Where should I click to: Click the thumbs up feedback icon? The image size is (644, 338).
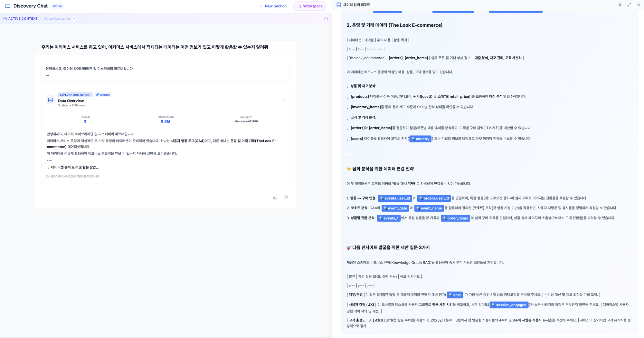pyautogui.click(x=275, y=198)
